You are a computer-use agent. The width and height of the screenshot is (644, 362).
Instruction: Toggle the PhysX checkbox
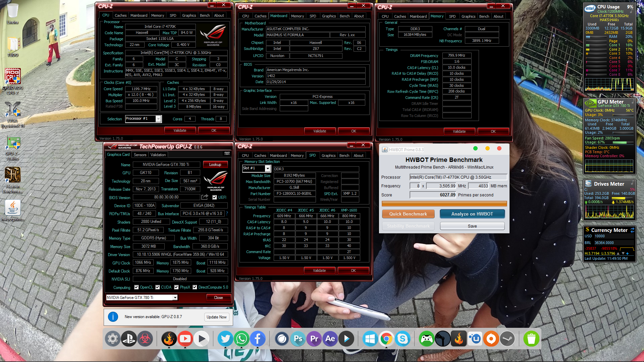176,287
